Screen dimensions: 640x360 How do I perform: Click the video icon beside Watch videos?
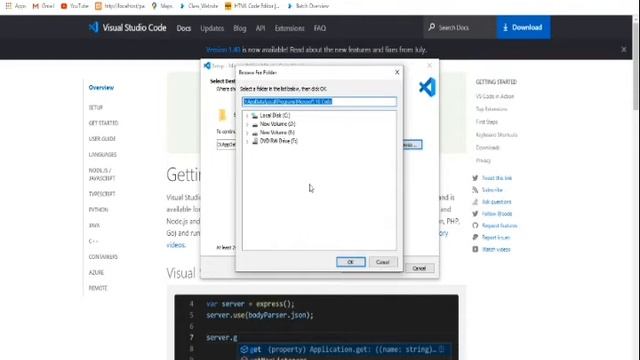pos(475,249)
